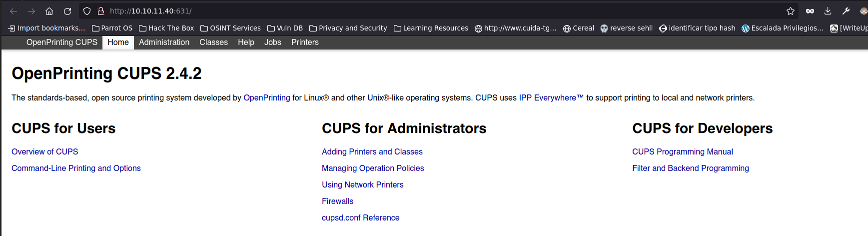
Task: Expand the Vuln DB bookmark folder
Action: [x=285, y=28]
